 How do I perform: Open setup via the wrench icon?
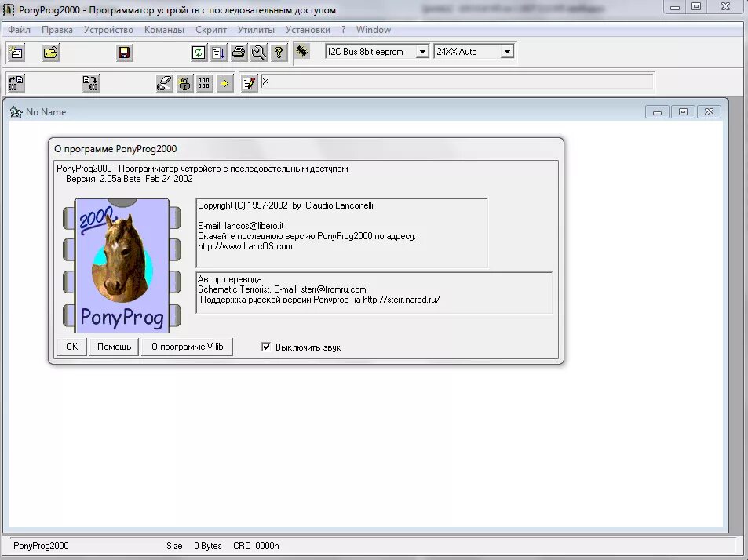coord(258,52)
